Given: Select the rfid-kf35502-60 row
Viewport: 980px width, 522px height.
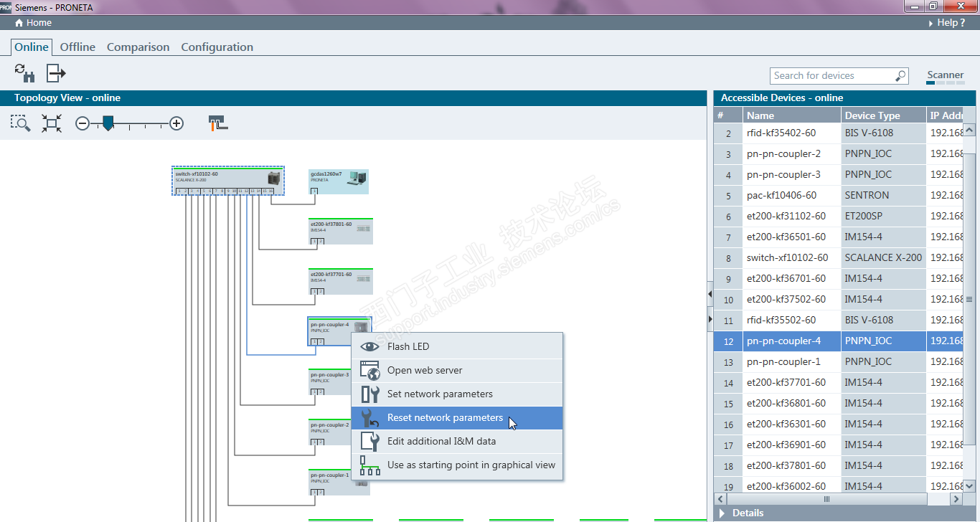Looking at the screenshot, I should coord(838,321).
